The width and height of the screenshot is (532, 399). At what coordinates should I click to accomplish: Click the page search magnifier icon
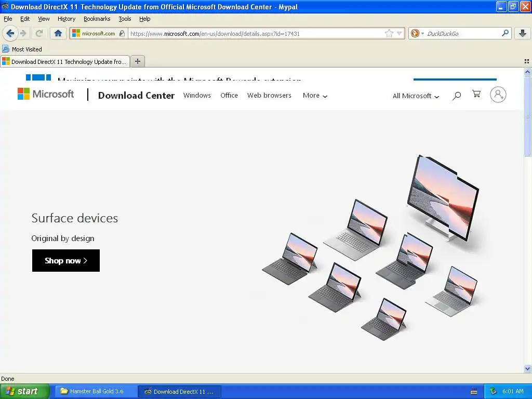click(457, 96)
